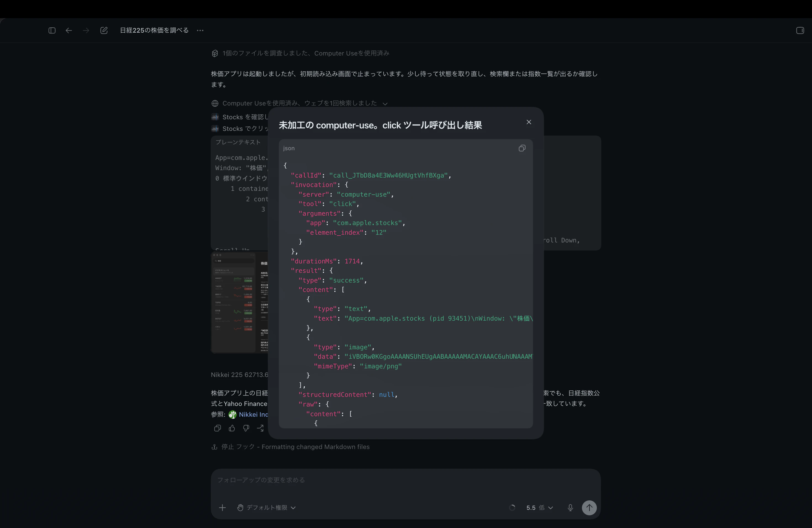Click the plus icon to add attachment
Screen dimensions: 812x528
pos(222,508)
